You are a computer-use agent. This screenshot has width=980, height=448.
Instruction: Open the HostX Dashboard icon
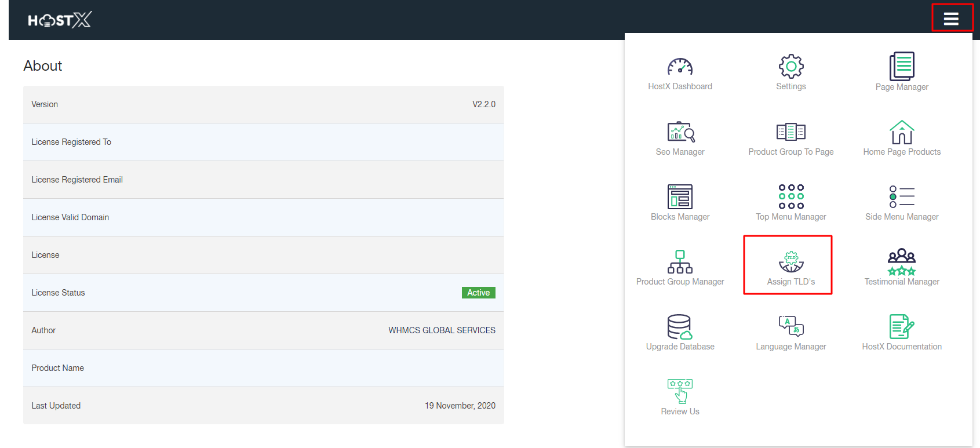pyautogui.click(x=680, y=67)
